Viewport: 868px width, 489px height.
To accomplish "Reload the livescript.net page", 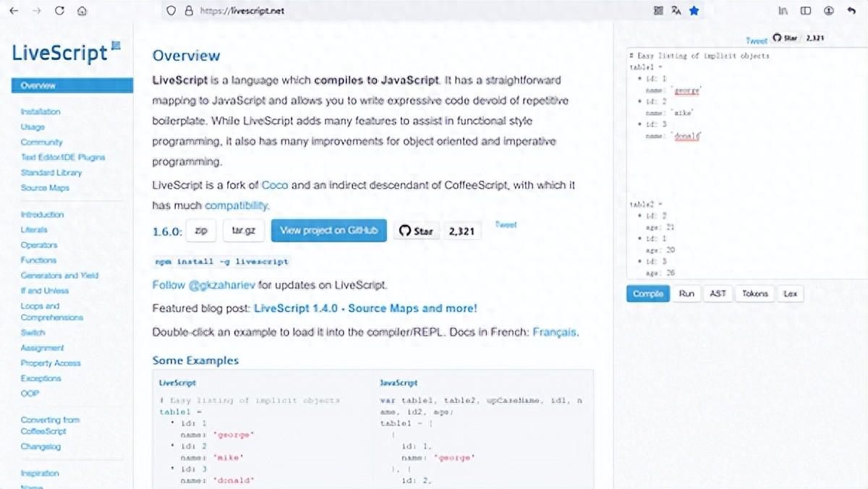I will (x=59, y=11).
